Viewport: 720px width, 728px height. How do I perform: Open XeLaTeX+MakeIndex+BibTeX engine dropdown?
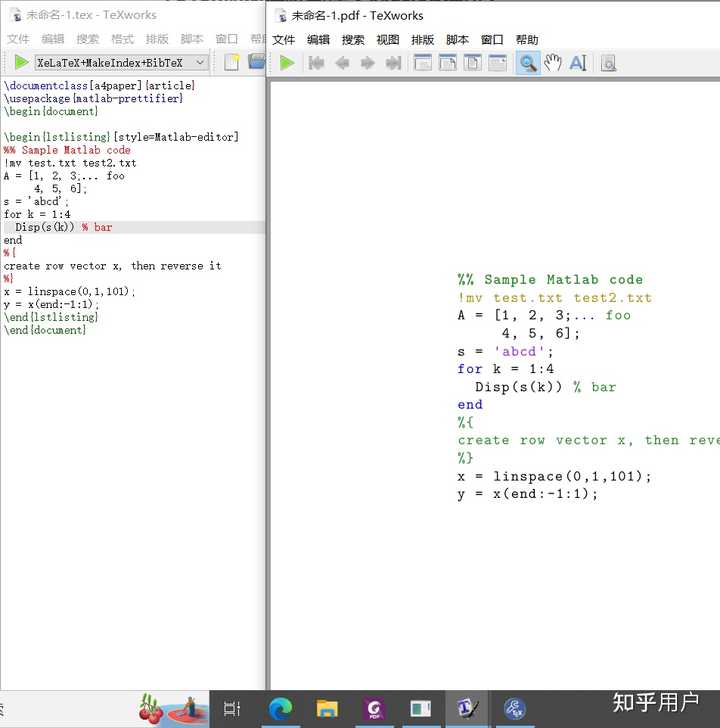tap(122, 62)
